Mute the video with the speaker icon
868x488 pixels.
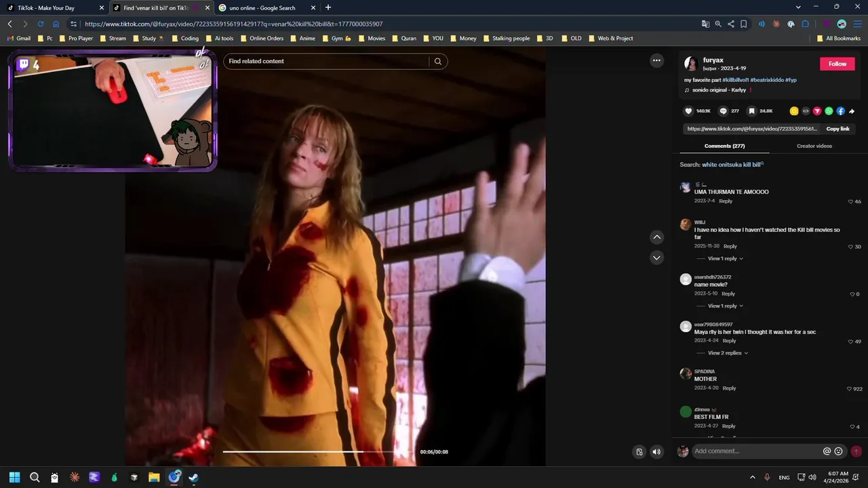pos(656,452)
